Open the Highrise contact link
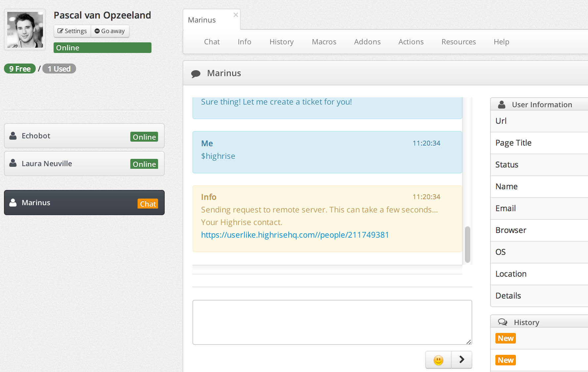The height and width of the screenshot is (372, 588). pyautogui.click(x=295, y=235)
